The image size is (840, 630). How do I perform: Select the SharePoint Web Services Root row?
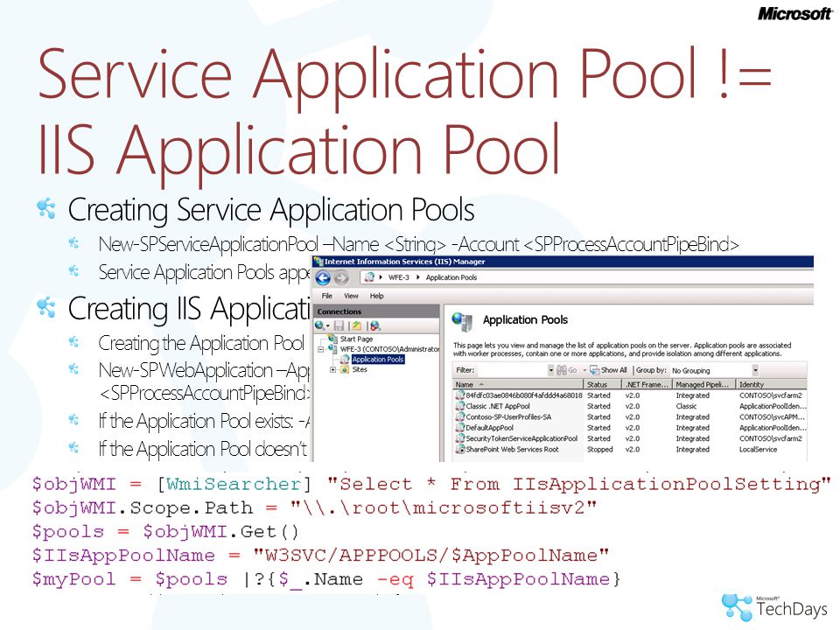click(x=630, y=450)
